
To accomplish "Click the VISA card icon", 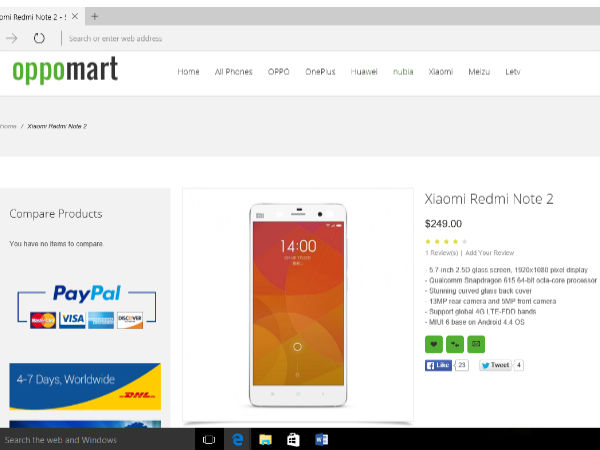I will click(x=72, y=320).
